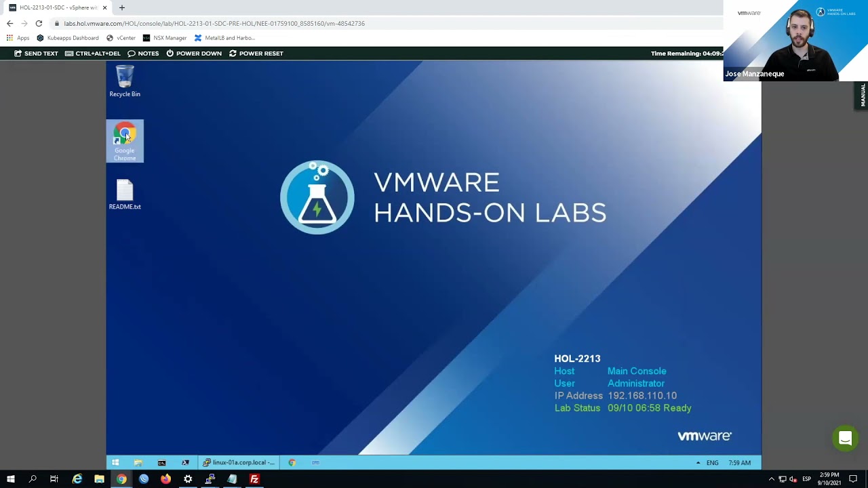868x488 pixels.
Task: Open the green chat widget icon
Action: (x=845, y=439)
